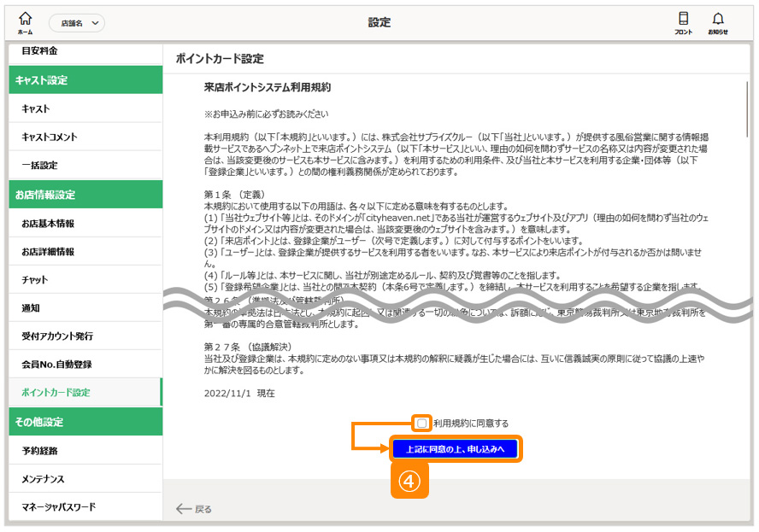
Task: Open the 店舗名 dropdown
Action: 77,23
